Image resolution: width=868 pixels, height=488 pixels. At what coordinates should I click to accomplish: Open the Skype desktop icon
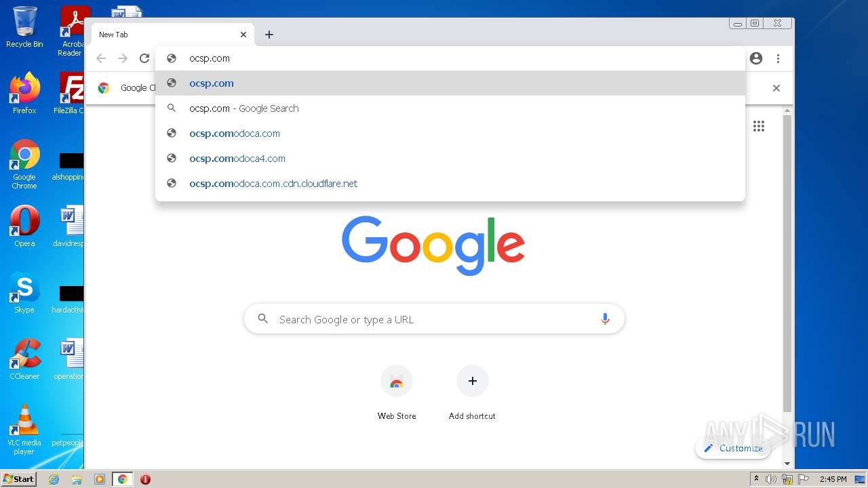pyautogui.click(x=24, y=293)
